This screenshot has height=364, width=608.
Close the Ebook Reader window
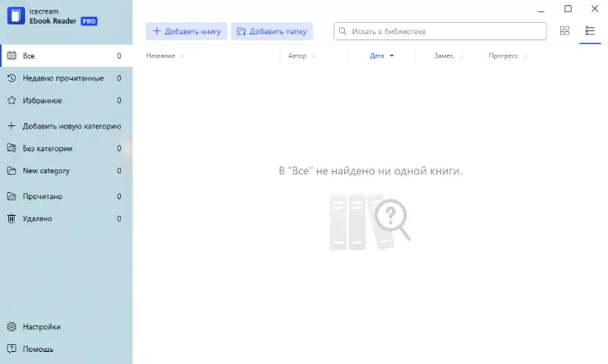(x=594, y=8)
